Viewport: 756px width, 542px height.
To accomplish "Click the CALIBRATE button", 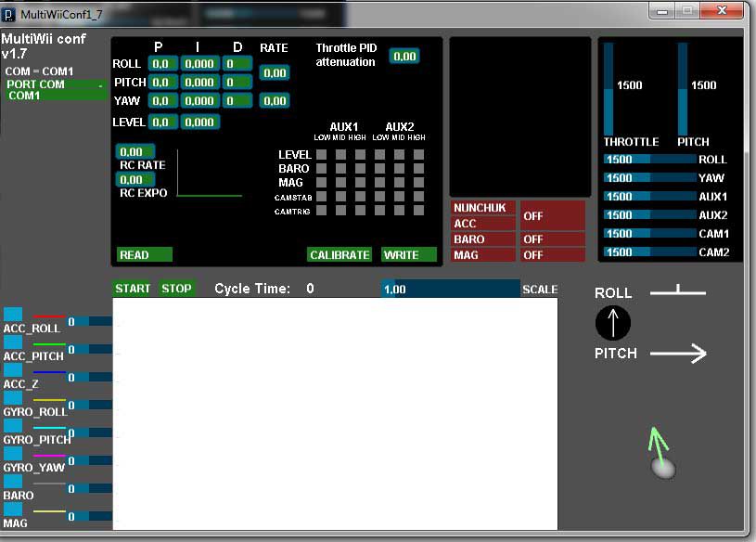I will click(x=340, y=254).
